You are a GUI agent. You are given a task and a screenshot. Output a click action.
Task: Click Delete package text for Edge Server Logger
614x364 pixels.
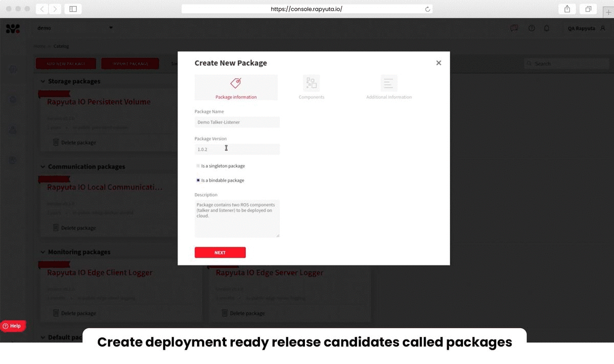(247, 313)
